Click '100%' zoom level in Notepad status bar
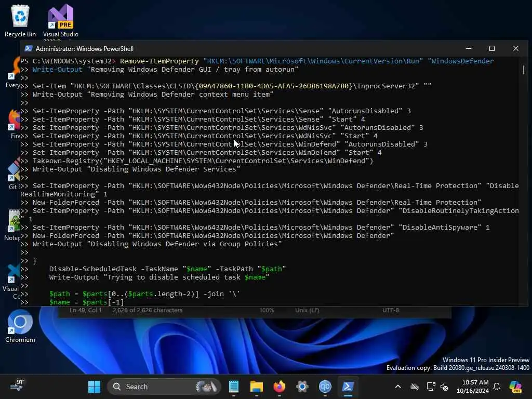The width and height of the screenshot is (532, 399). point(267,310)
